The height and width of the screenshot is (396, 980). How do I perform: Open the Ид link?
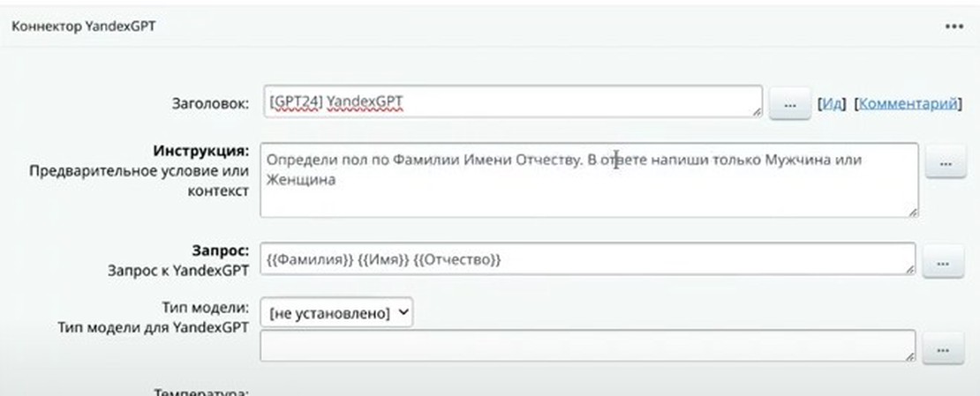pos(832,104)
